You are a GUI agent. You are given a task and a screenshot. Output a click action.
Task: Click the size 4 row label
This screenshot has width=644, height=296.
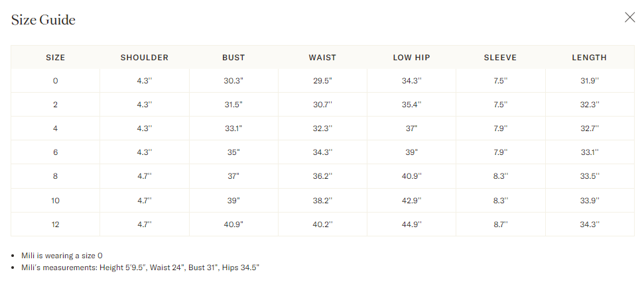(56, 128)
